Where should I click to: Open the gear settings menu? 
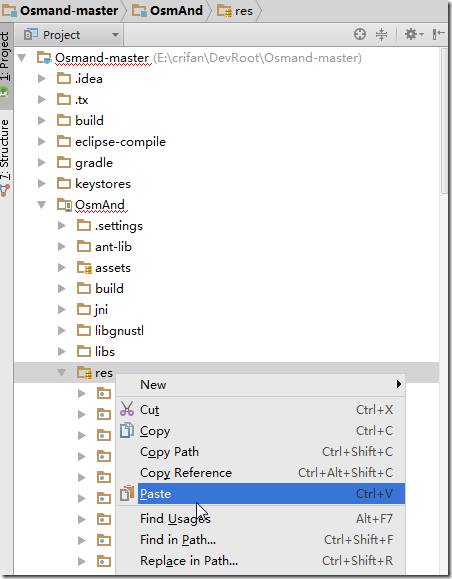click(413, 34)
